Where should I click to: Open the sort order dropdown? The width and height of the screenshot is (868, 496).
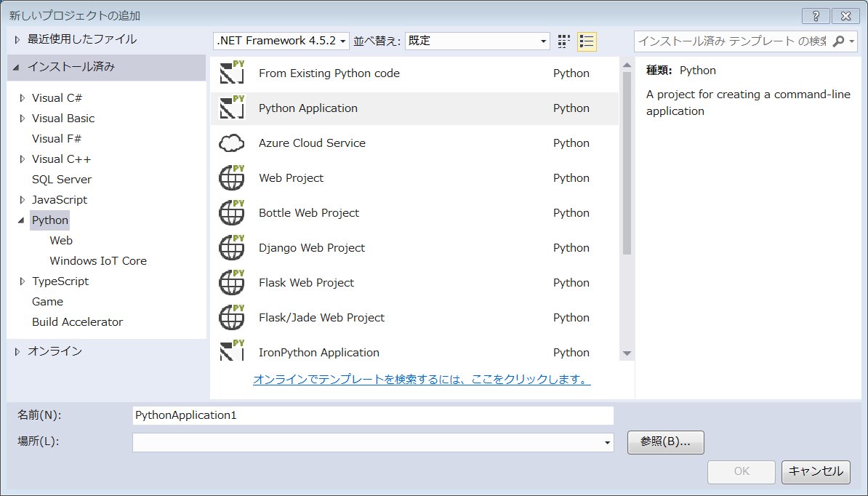[477, 41]
